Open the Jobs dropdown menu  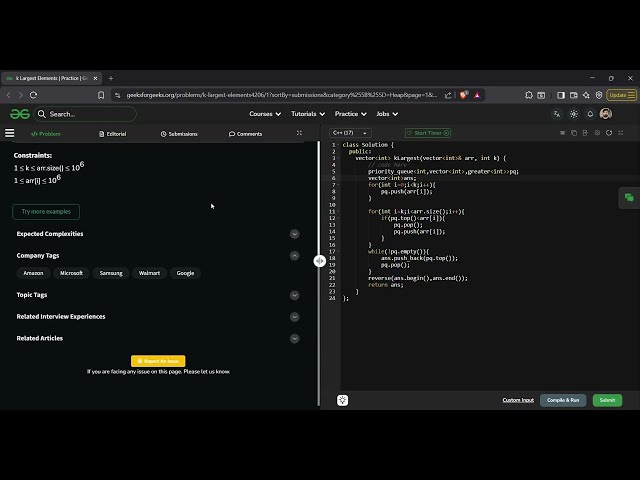387,114
